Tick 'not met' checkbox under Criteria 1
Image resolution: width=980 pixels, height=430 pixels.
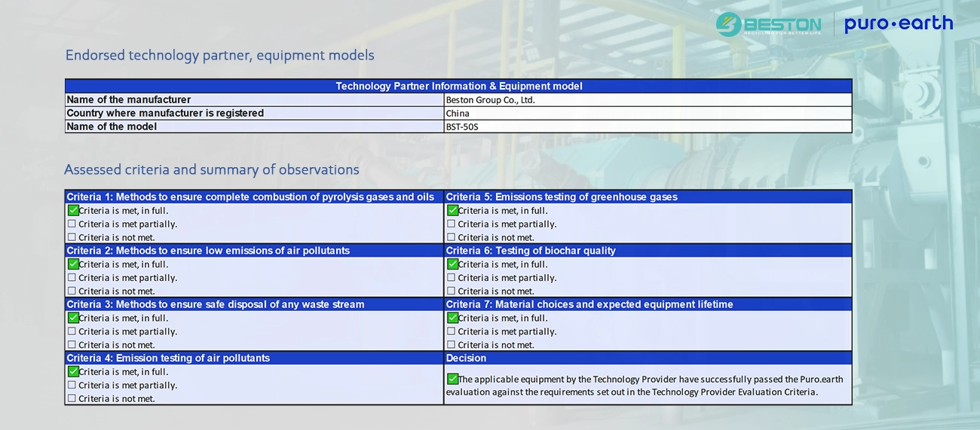[x=72, y=237]
